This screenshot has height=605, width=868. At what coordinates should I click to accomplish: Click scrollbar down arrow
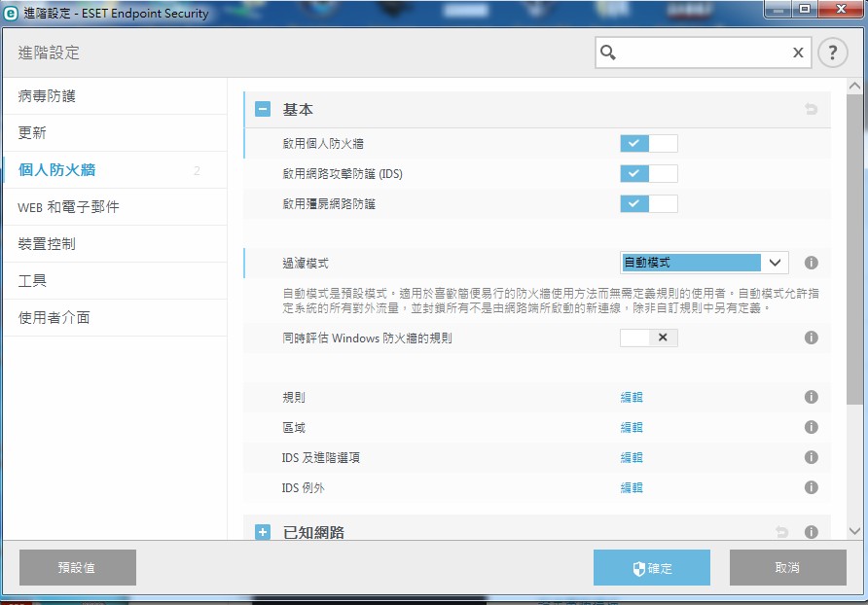[x=854, y=531]
